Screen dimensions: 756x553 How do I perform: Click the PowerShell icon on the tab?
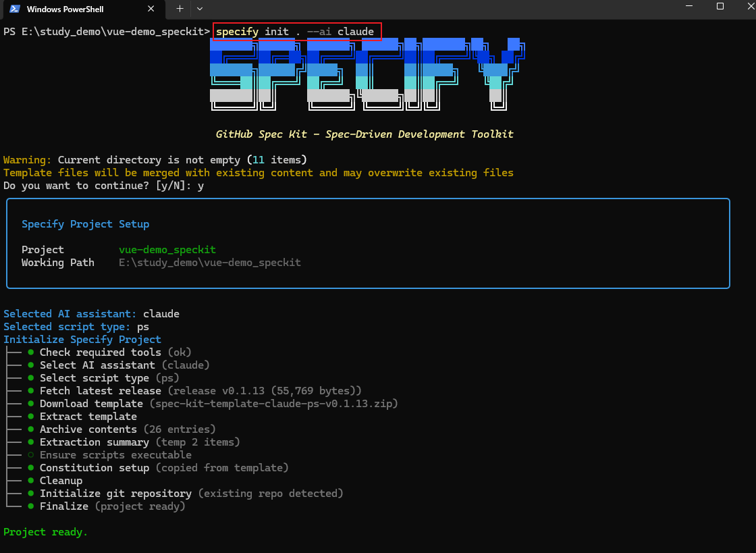(15, 9)
